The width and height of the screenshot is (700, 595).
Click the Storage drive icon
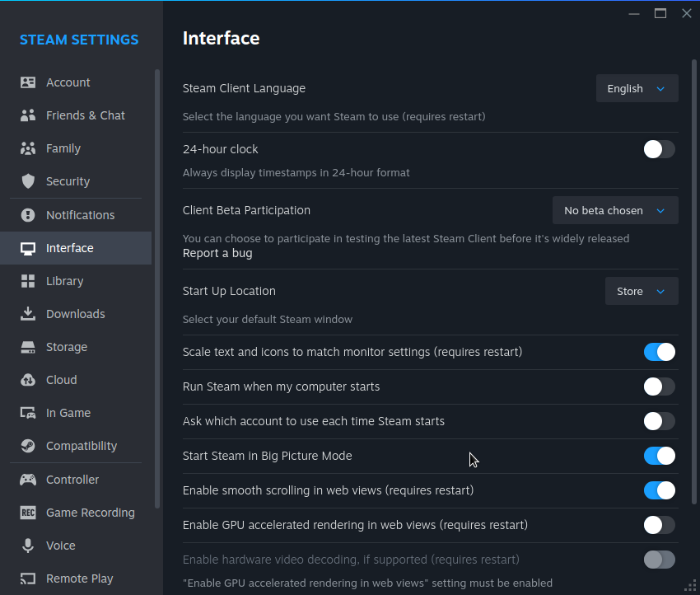pos(28,347)
